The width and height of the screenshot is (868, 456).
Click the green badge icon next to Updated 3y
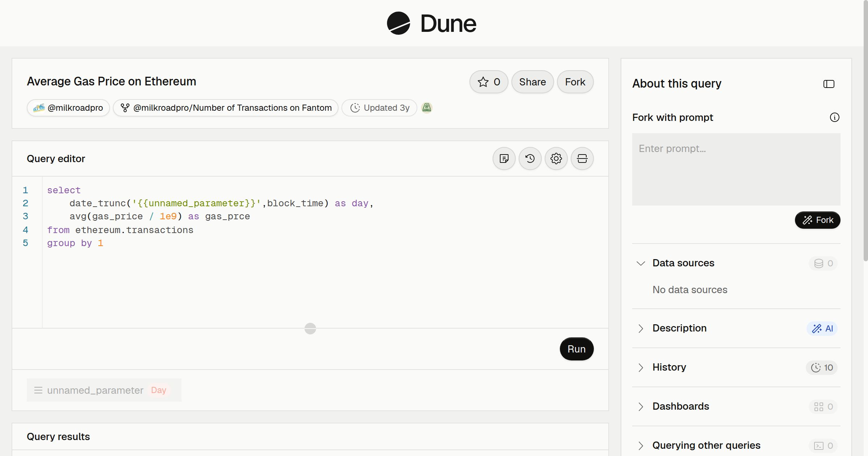[x=427, y=108]
